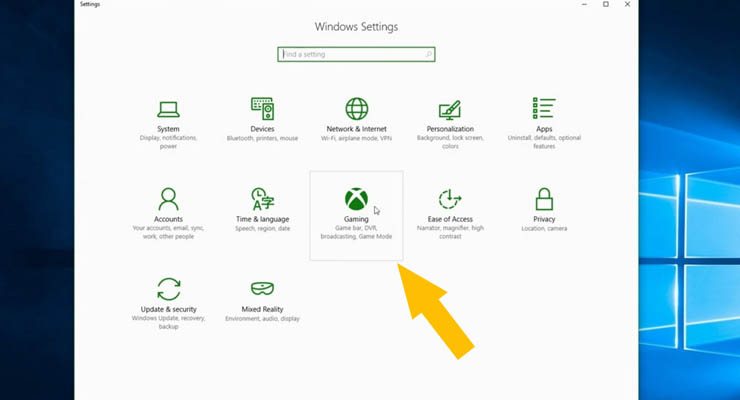Open the Update & security arrows icon
The width and height of the screenshot is (740, 400).
(x=168, y=289)
